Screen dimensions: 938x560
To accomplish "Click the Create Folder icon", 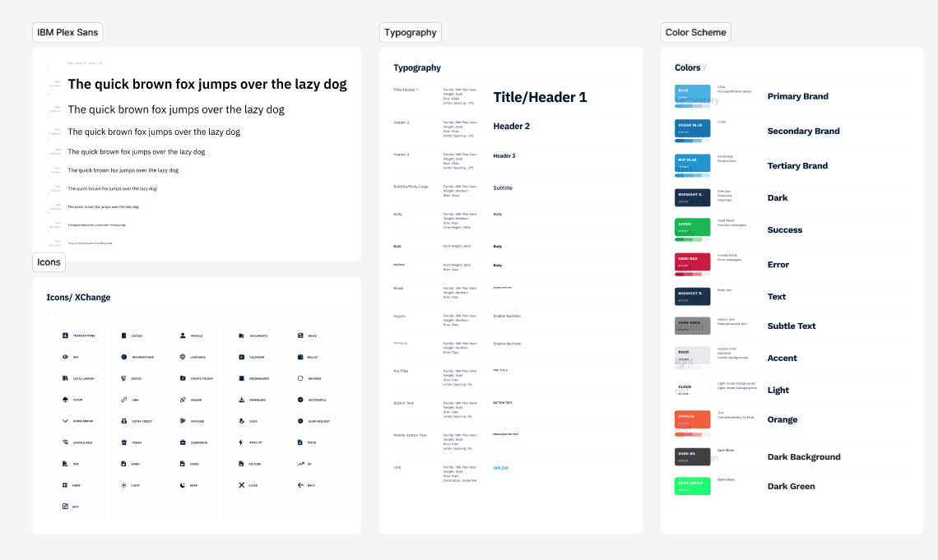I will pyautogui.click(x=183, y=378).
